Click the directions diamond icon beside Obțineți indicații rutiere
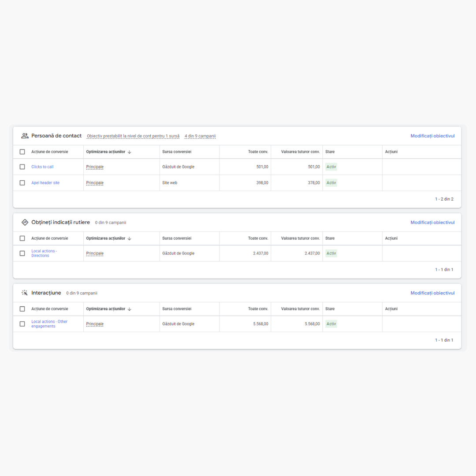The image size is (476, 476). click(x=25, y=223)
